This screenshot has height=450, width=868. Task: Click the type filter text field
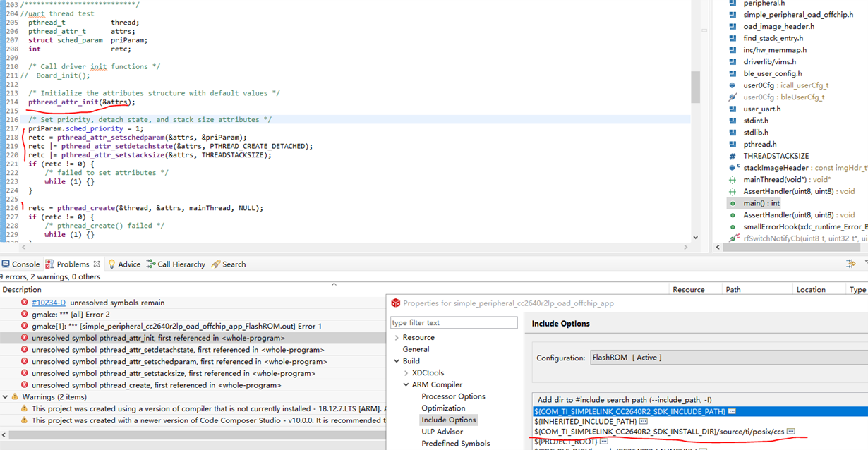coord(454,323)
